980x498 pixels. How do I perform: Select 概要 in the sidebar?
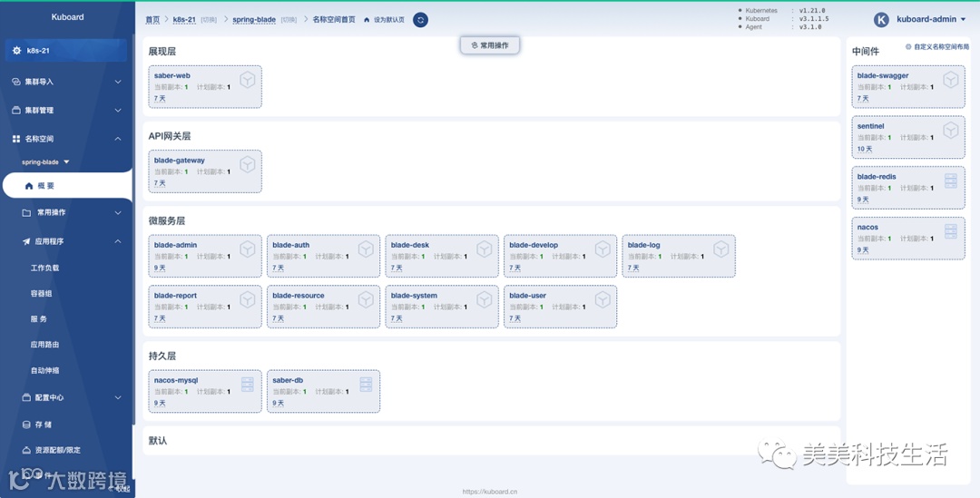(x=66, y=186)
